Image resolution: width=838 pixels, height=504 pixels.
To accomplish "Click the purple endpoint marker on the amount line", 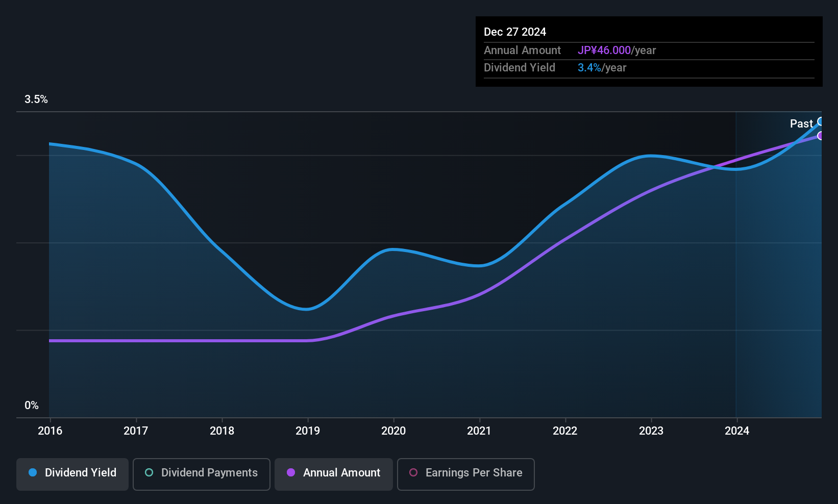I will [820, 136].
